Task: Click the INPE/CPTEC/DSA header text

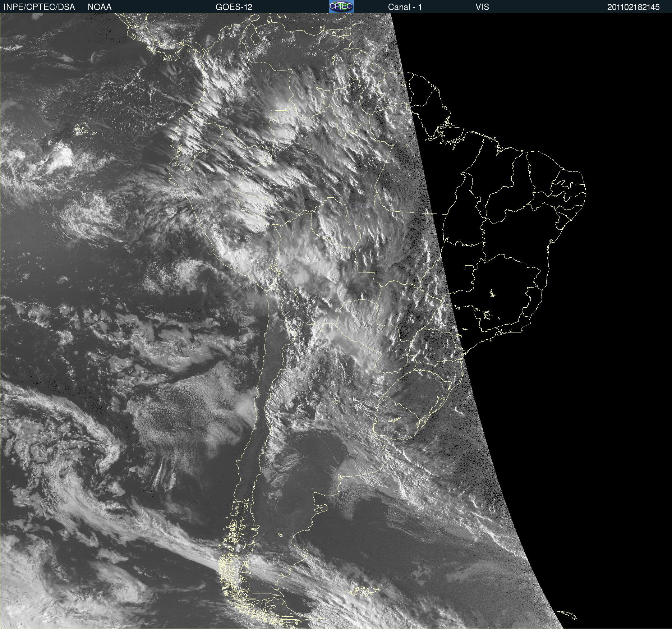Action: point(39,7)
